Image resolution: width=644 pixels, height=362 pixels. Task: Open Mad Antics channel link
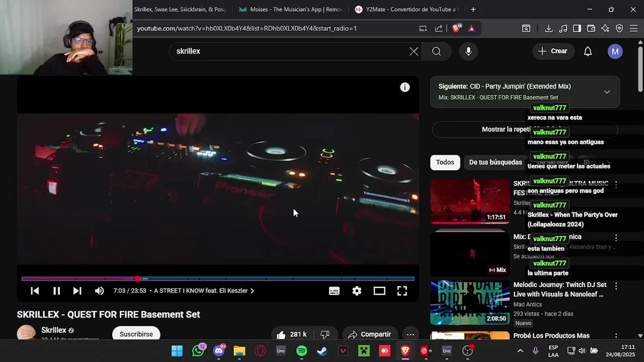[527, 305]
